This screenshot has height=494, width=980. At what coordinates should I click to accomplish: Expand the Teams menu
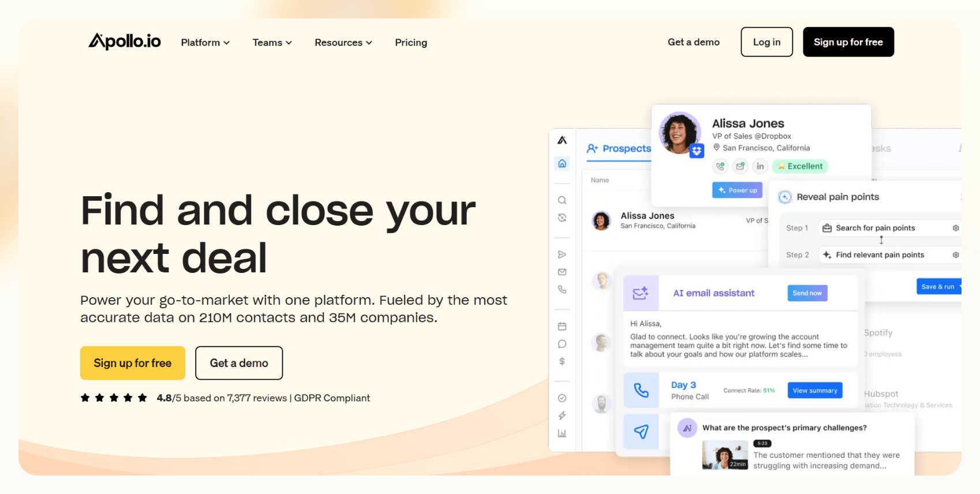tap(272, 42)
